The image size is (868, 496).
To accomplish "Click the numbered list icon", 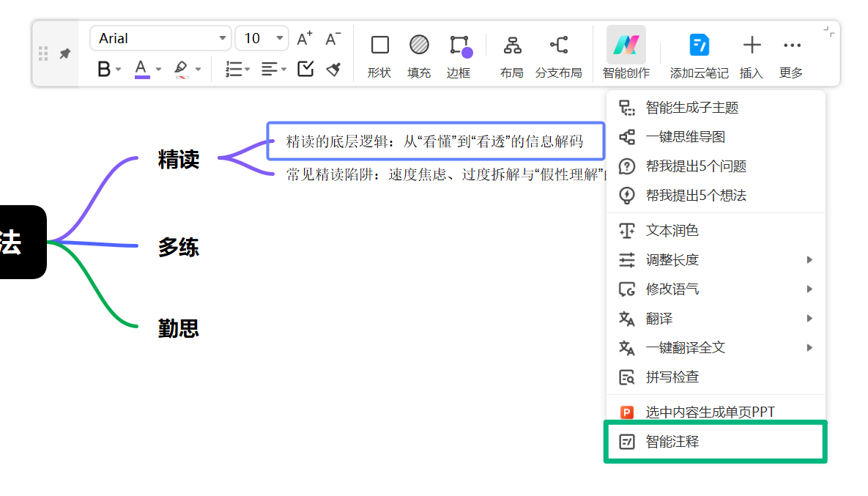I will [234, 69].
